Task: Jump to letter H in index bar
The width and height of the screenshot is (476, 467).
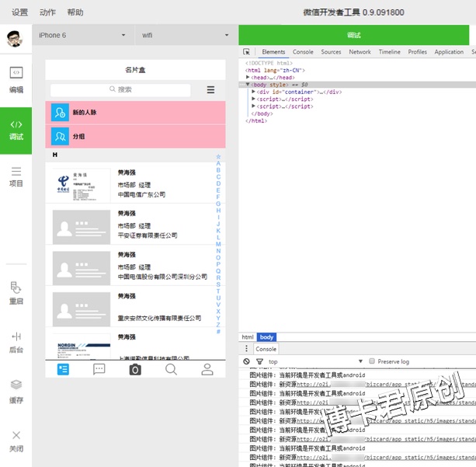Action: (218, 211)
